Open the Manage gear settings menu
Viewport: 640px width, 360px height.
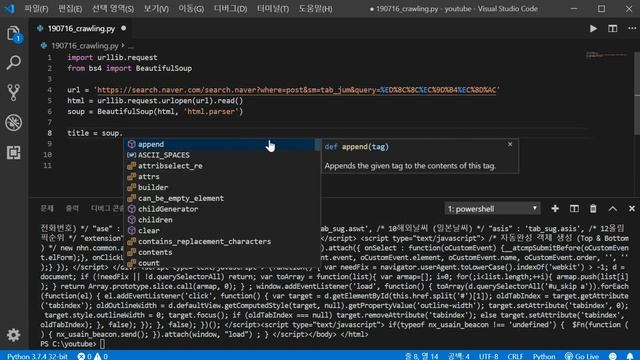tap(13, 335)
